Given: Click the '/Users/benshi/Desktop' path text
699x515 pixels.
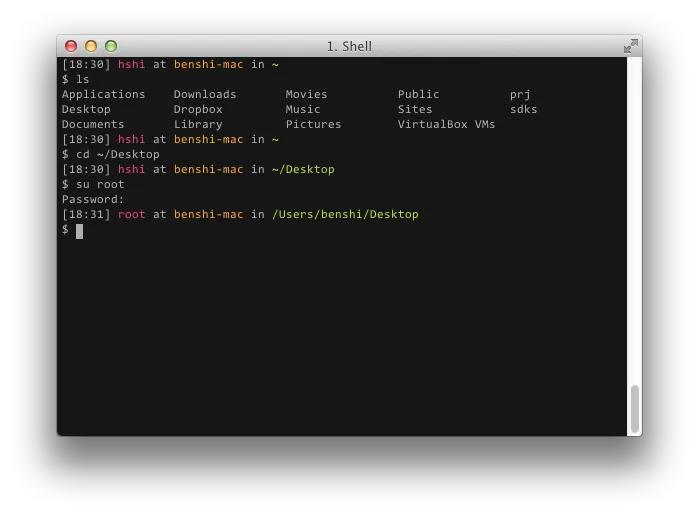Looking at the screenshot, I should [345, 214].
